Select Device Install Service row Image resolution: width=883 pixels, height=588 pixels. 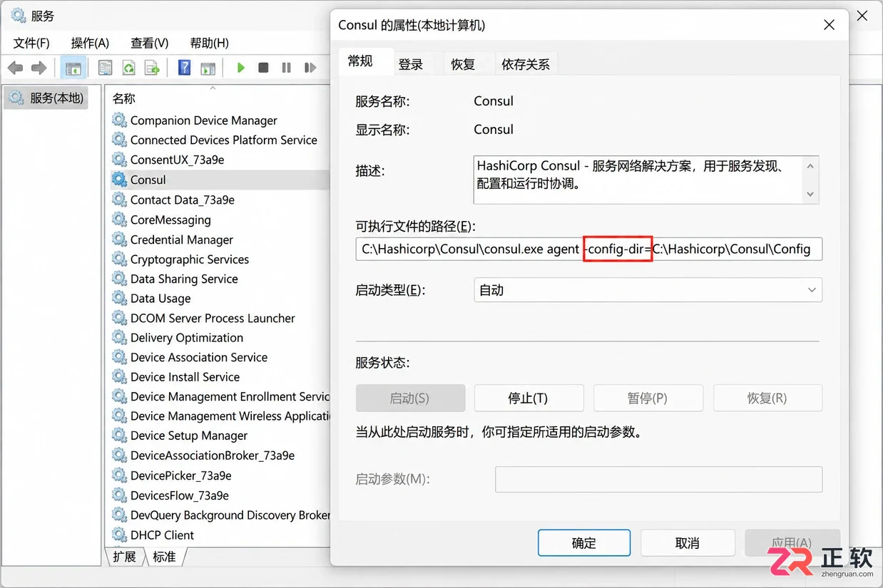[220, 376]
